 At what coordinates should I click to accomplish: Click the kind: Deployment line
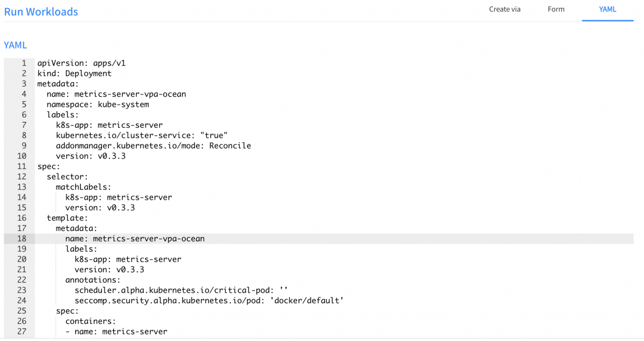point(74,74)
